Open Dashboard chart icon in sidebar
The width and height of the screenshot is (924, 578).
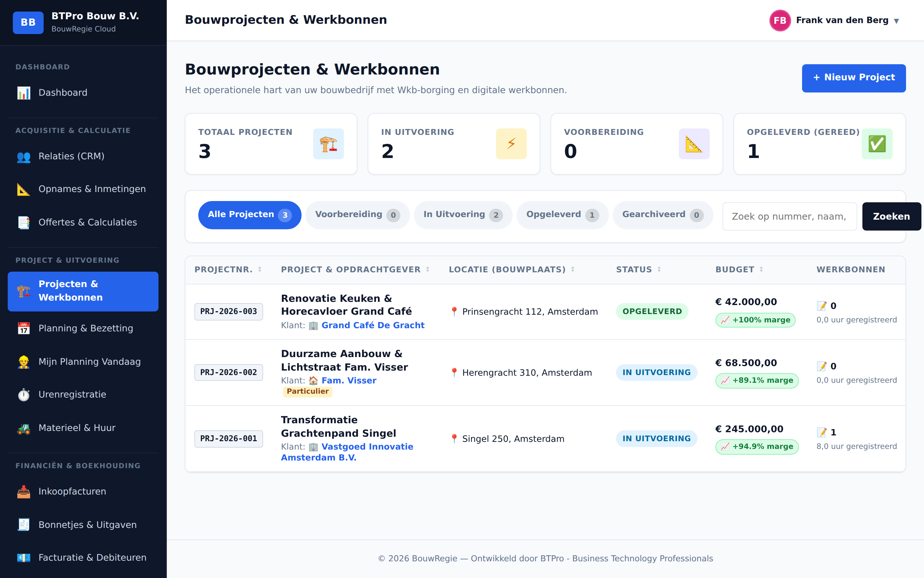pos(24,93)
